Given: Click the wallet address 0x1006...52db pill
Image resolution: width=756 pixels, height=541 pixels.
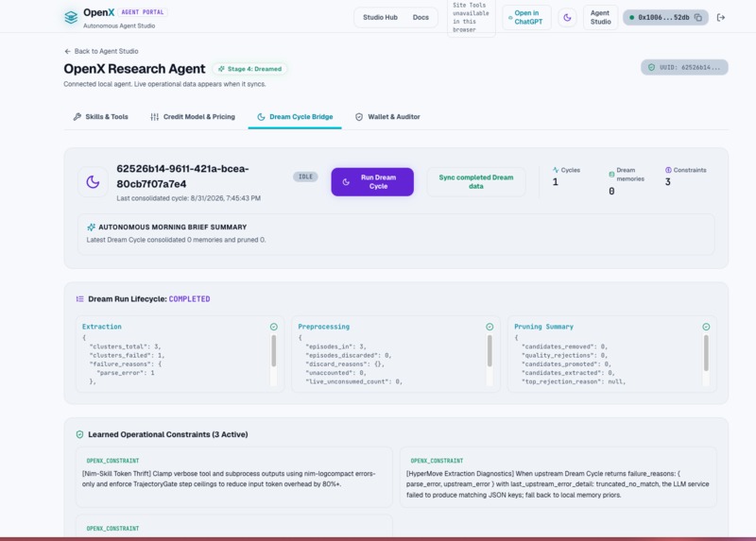Looking at the screenshot, I should pyautogui.click(x=665, y=17).
